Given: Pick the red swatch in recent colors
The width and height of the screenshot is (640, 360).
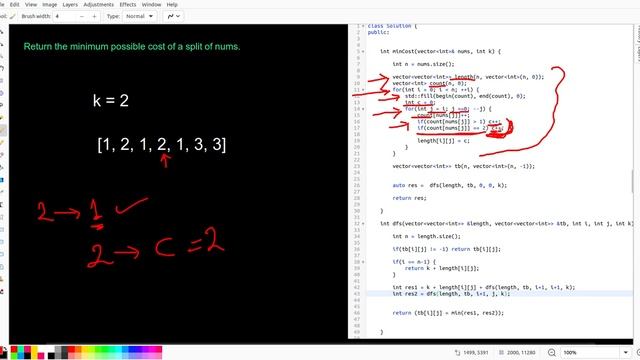Looking at the screenshot, I should [13, 349].
